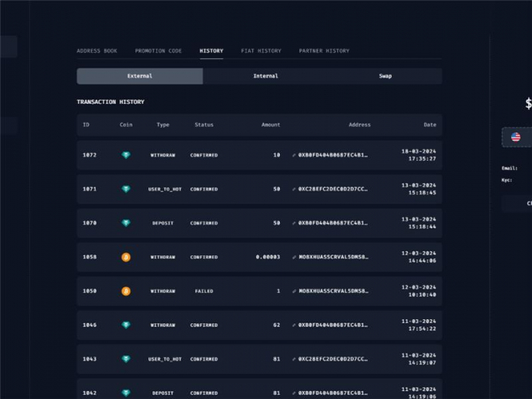Select transaction ID 1071
This screenshot has width=532, height=399.
(x=89, y=189)
